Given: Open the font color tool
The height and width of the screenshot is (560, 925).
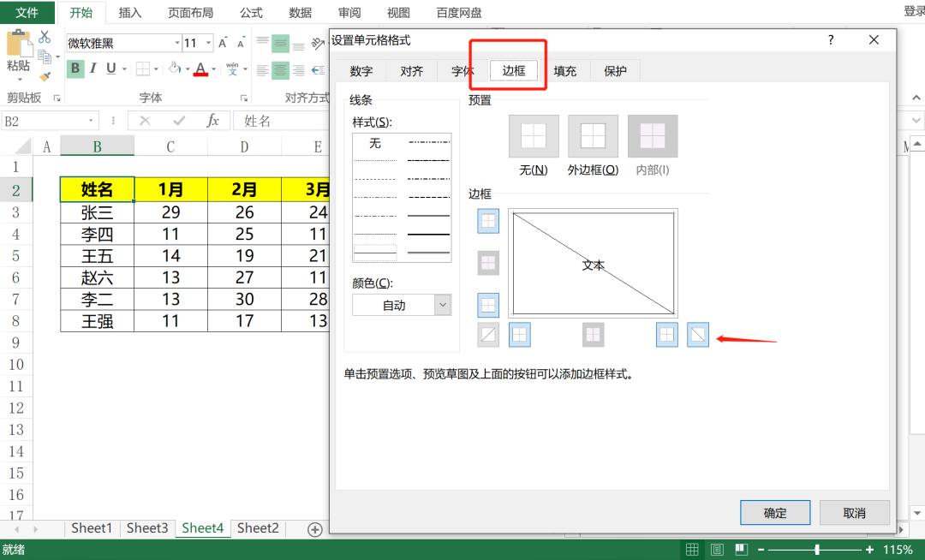Looking at the screenshot, I should [x=201, y=69].
